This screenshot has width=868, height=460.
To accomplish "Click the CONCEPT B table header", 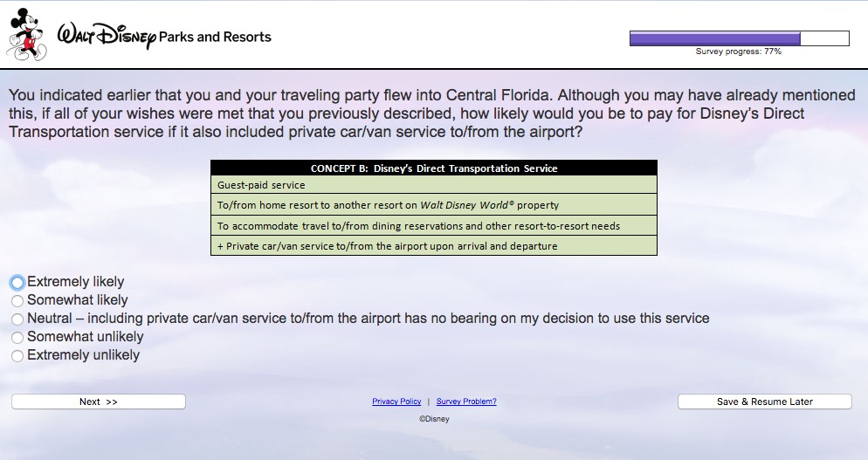I will (434, 168).
